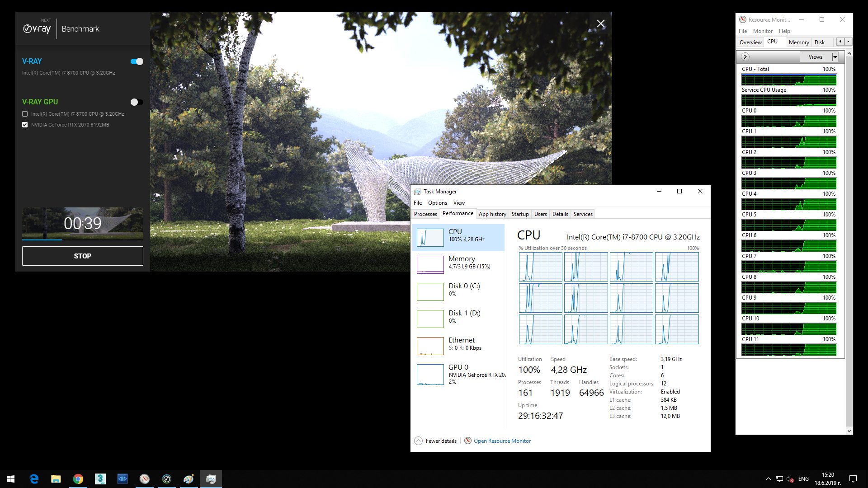This screenshot has height=488, width=868.
Task: Switch to the App history tab
Action: [492, 214]
